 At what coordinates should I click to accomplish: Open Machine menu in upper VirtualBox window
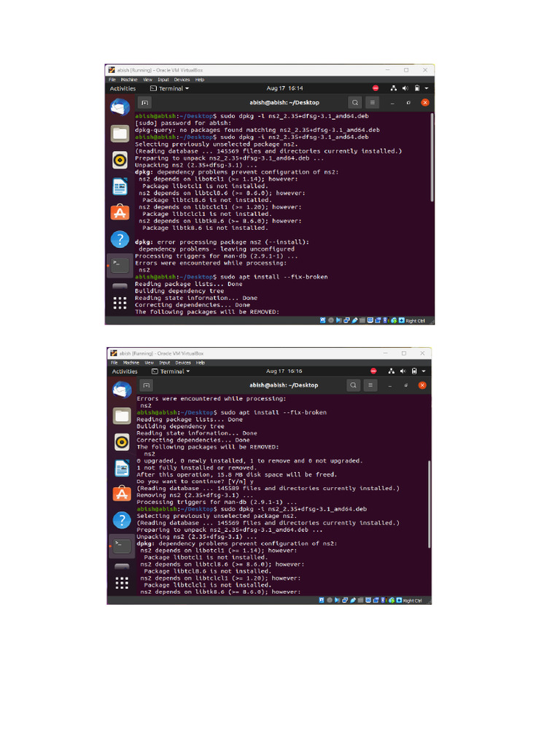(x=129, y=80)
